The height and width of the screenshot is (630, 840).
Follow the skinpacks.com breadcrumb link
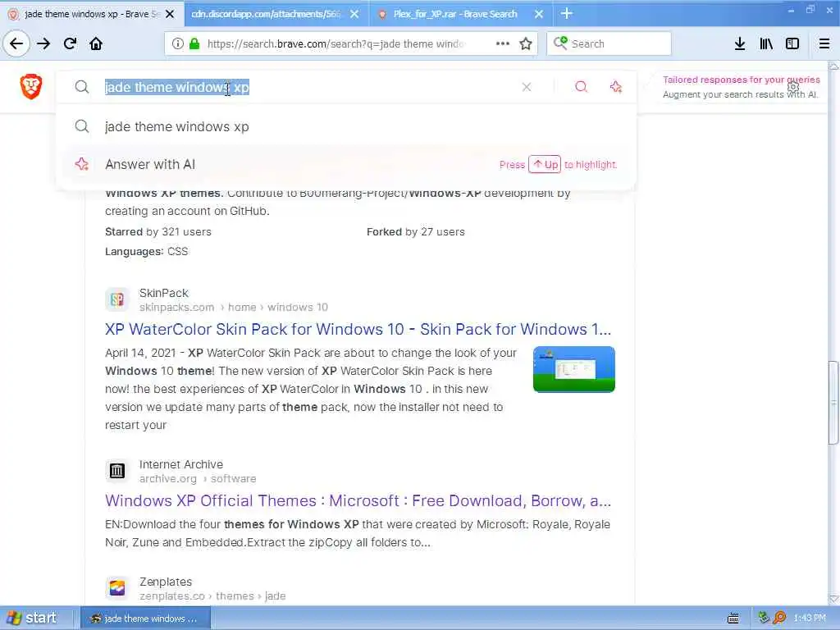point(234,307)
